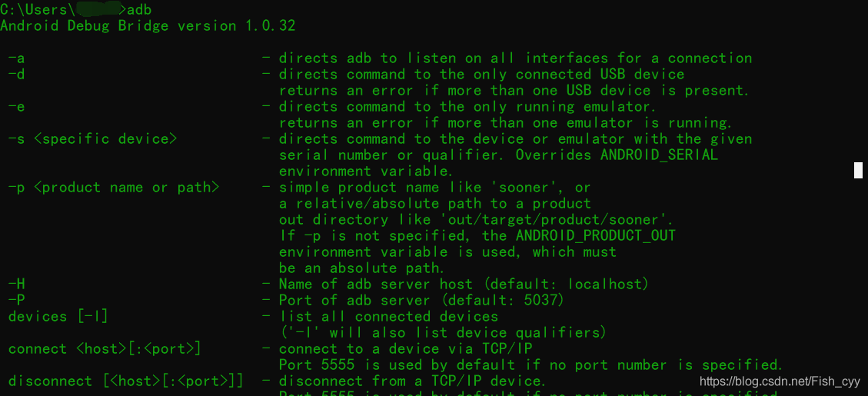Viewport: 868px width, 396px height.
Task: Click the "-p <product name or path>" option
Action: pos(114,187)
